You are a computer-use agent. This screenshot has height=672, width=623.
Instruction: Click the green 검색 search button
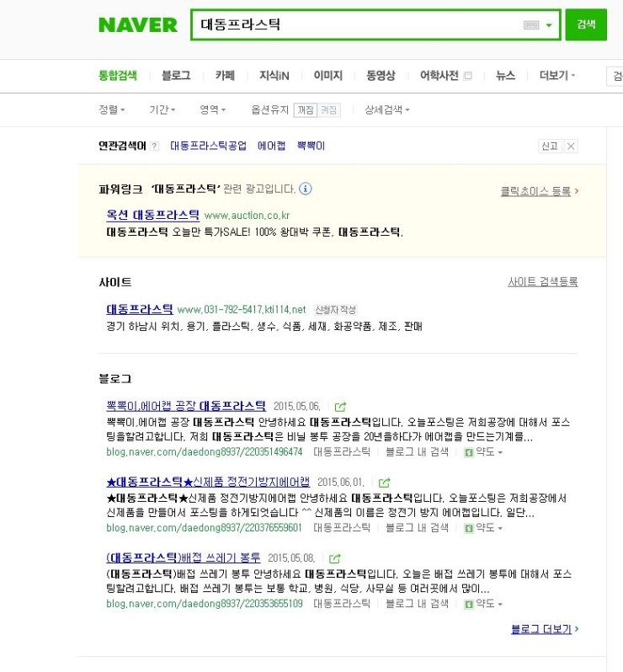[x=586, y=24]
